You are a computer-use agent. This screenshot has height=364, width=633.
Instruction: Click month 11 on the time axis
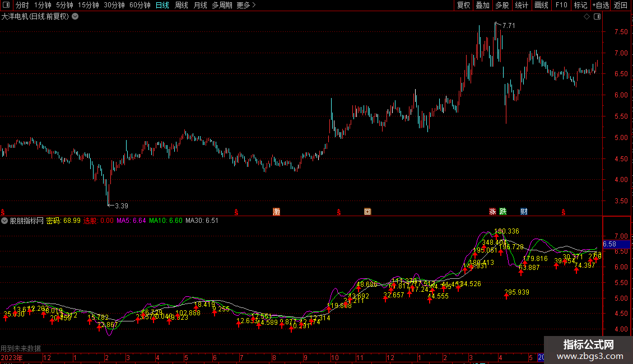point(360,357)
